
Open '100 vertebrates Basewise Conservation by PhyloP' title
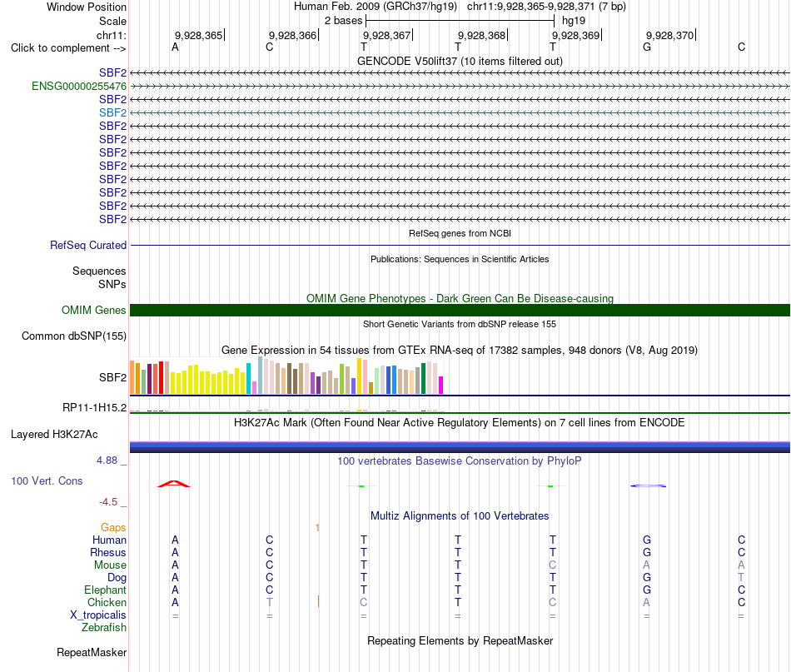pos(460,461)
